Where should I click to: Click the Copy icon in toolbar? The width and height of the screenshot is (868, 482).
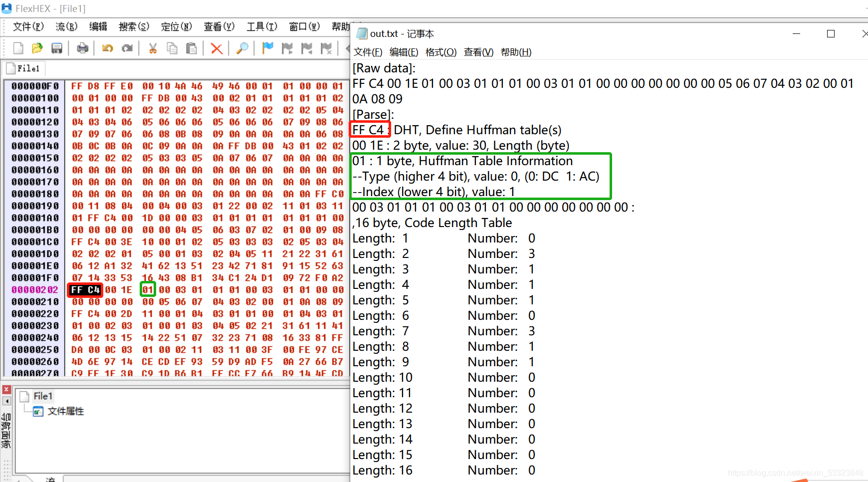pyautogui.click(x=172, y=48)
